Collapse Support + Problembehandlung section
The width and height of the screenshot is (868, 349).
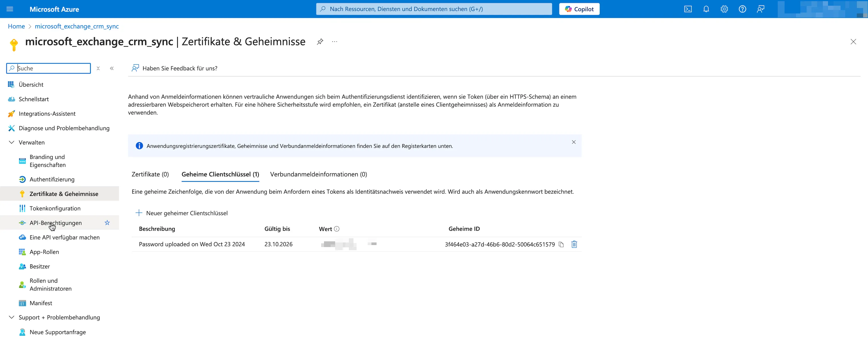pos(11,318)
